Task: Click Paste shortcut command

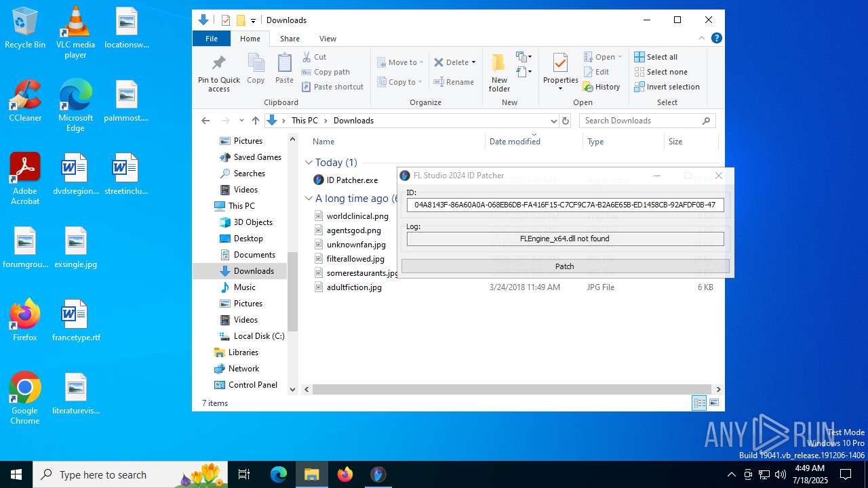Action: click(x=333, y=87)
